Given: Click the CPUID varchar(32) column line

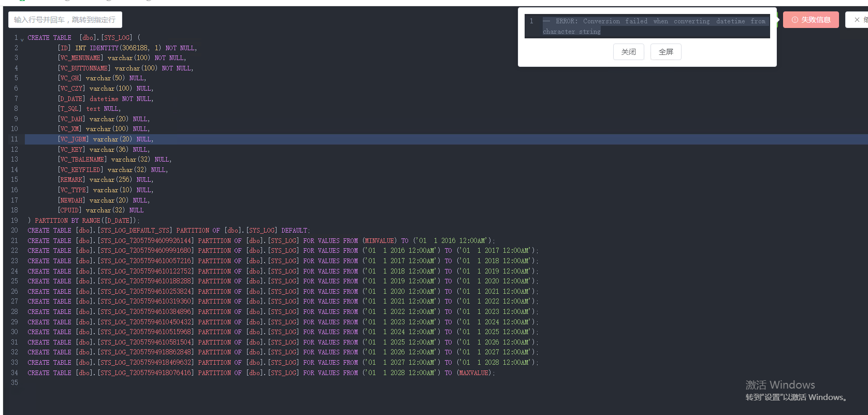Looking at the screenshot, I should (x=100, y=210).
